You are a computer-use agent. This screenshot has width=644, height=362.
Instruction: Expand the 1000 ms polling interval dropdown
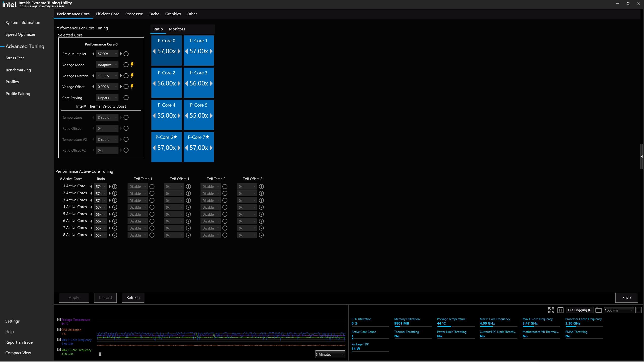(619, 310)
